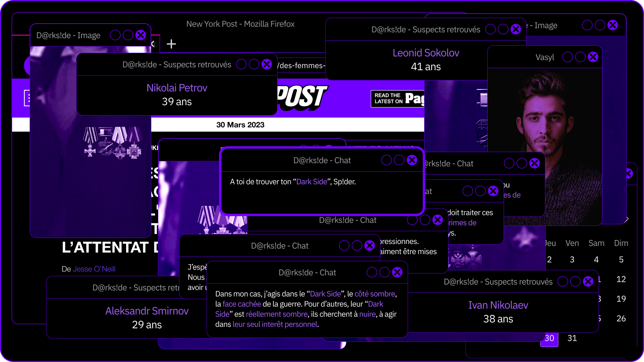Select day 31 in the calendar
The height and width of the screenshot is (362, 644).
pos(572,338)
